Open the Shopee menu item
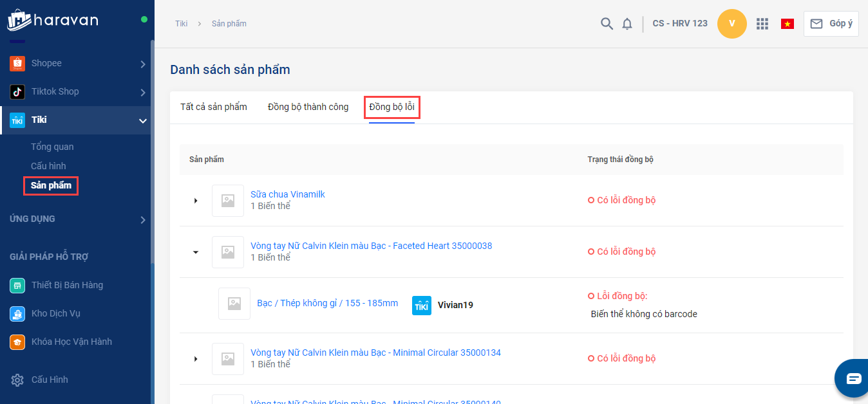The width and height of the screenshot is (868, 404). 77,63
